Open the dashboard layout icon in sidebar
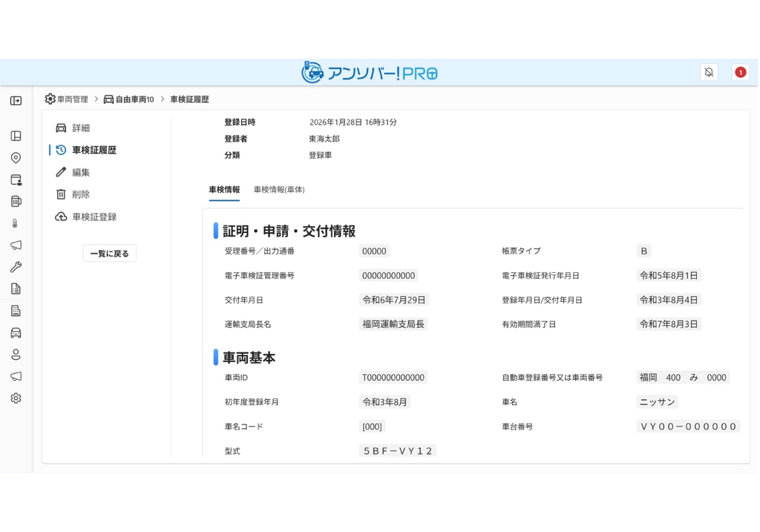The width and height of the screenshot is (760, 532). click(16, 136)
